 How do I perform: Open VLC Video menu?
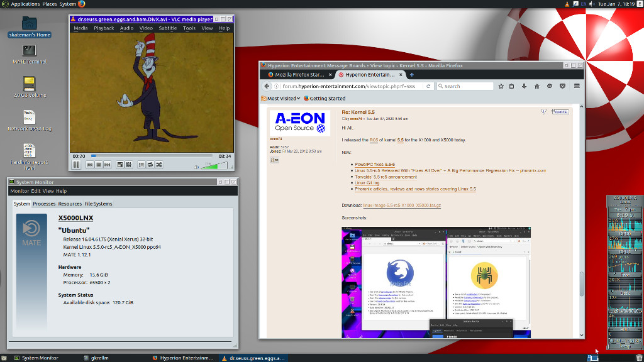[x=146, y=28]
